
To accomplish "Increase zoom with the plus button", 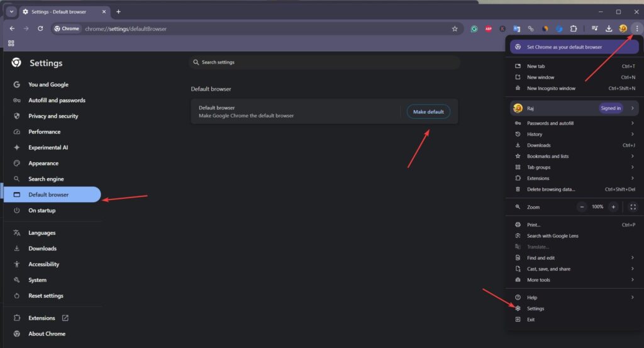I will tap(613, 207).
